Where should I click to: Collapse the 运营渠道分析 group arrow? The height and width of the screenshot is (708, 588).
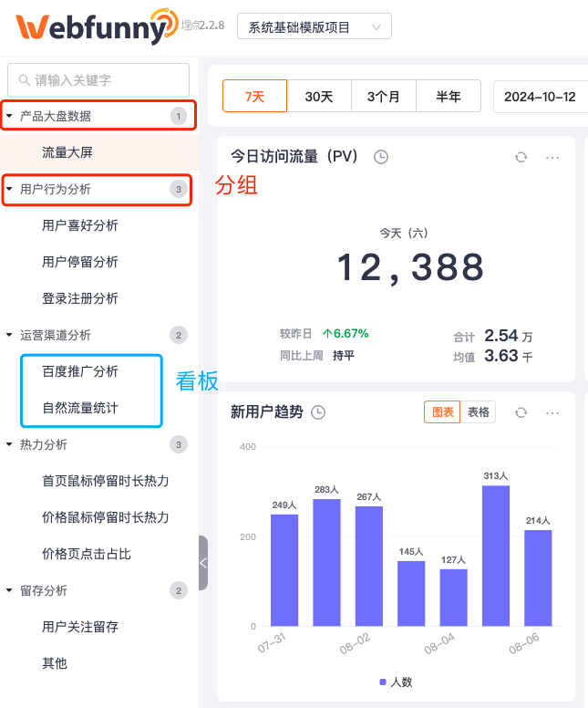coord(9,335)
